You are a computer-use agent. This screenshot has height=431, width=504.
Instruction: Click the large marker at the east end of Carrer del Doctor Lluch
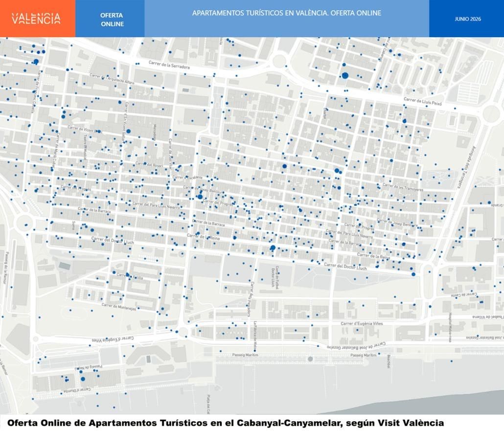(413, 274)
